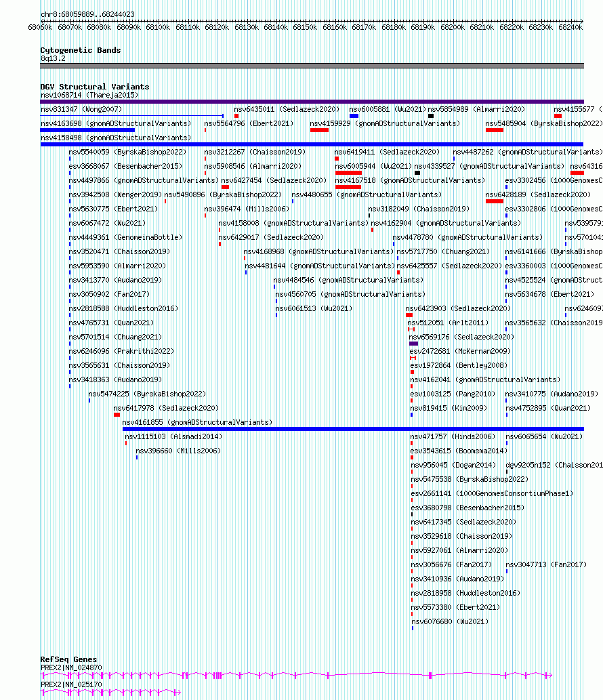Click the nsv6061513 (Wu2021) label
Viewport: 603px width, 700px height.
pos(314,310)
